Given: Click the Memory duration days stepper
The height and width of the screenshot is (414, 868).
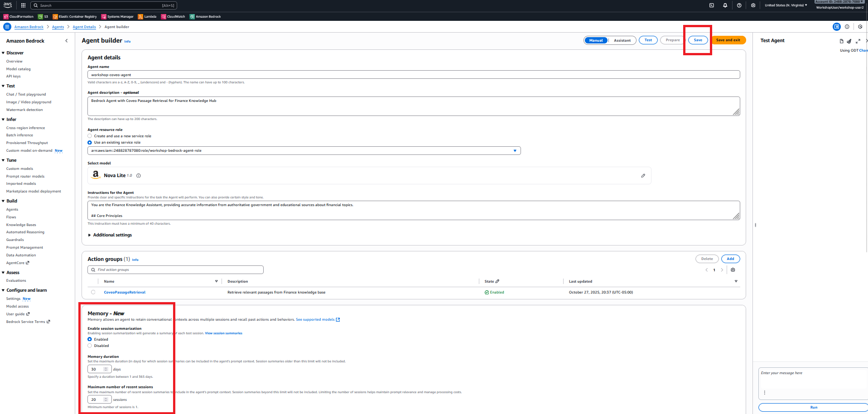Looking at the screenshot, I should point(106,369).
